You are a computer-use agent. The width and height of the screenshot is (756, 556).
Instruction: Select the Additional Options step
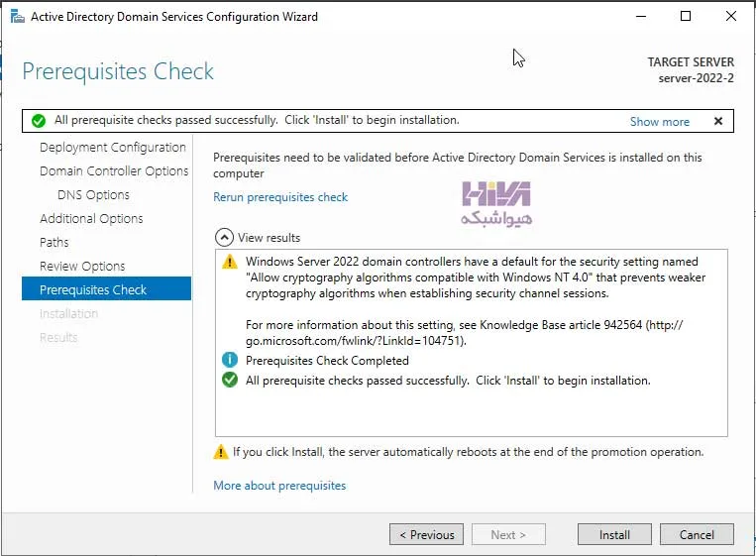91,218
